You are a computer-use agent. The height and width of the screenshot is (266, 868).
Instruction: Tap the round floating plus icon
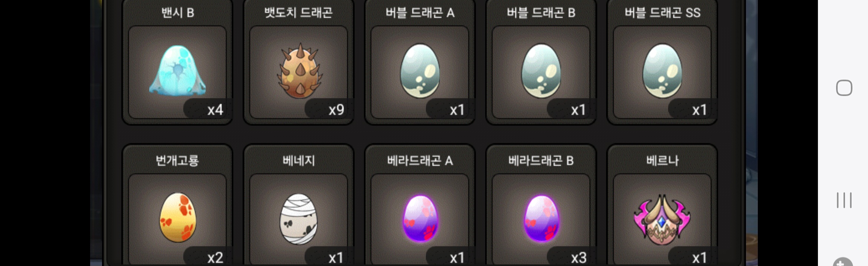pos(842,262)
